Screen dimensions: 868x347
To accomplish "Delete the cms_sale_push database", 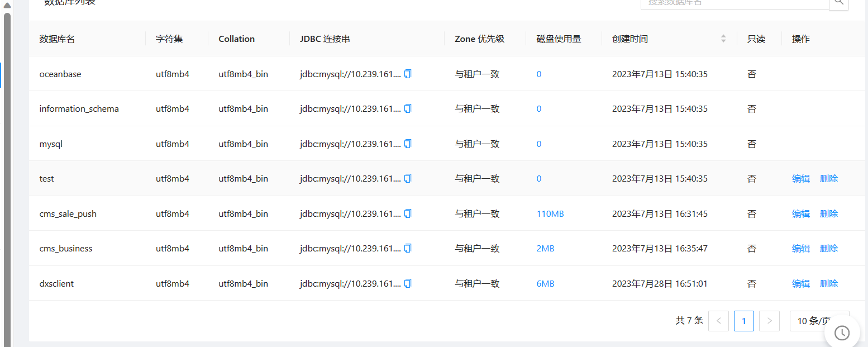I will pyautogui.click(x=829, y=213).
